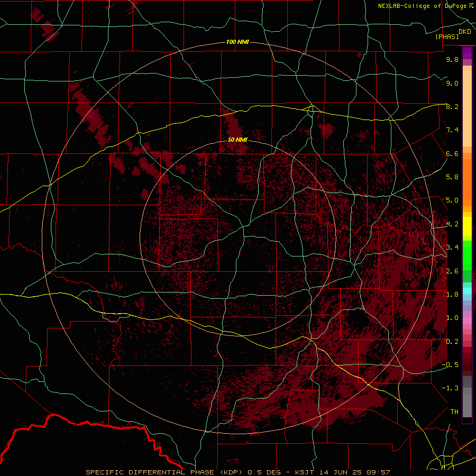Click the 100 NMI range ring label

pos(237,42)
